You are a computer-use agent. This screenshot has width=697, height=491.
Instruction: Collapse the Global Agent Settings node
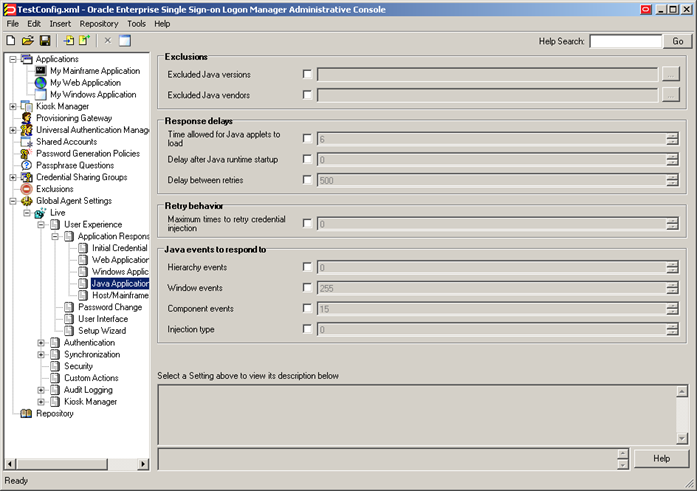[x=13, y=201]
